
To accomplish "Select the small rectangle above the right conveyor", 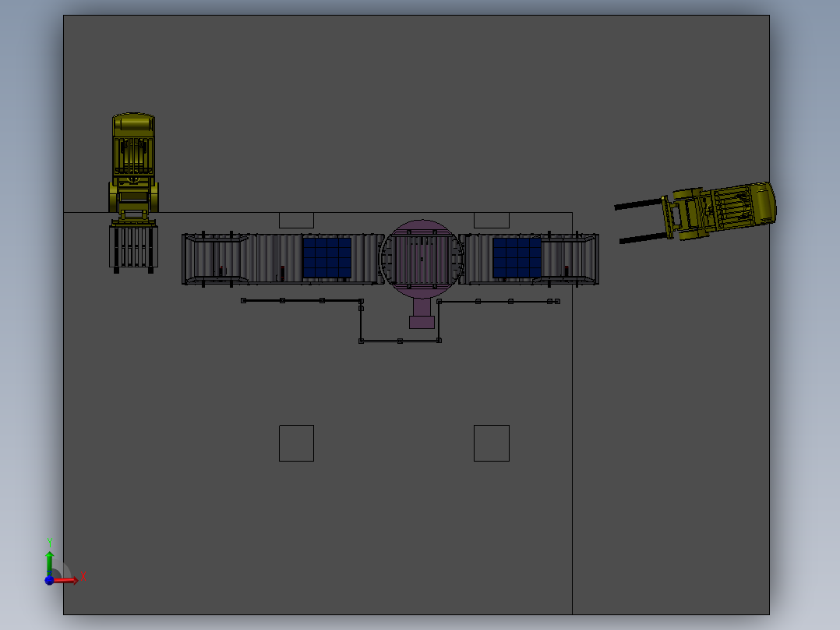I will [x=492, y=221].
